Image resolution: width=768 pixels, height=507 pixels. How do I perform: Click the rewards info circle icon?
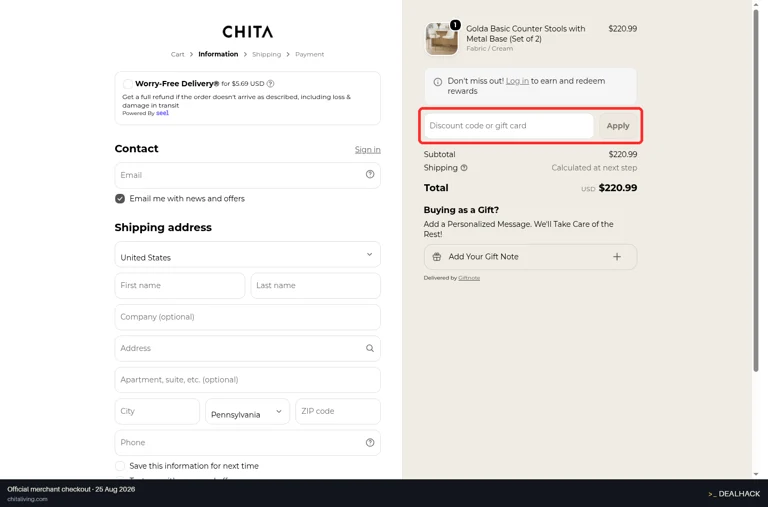click(x=437, y=82)
